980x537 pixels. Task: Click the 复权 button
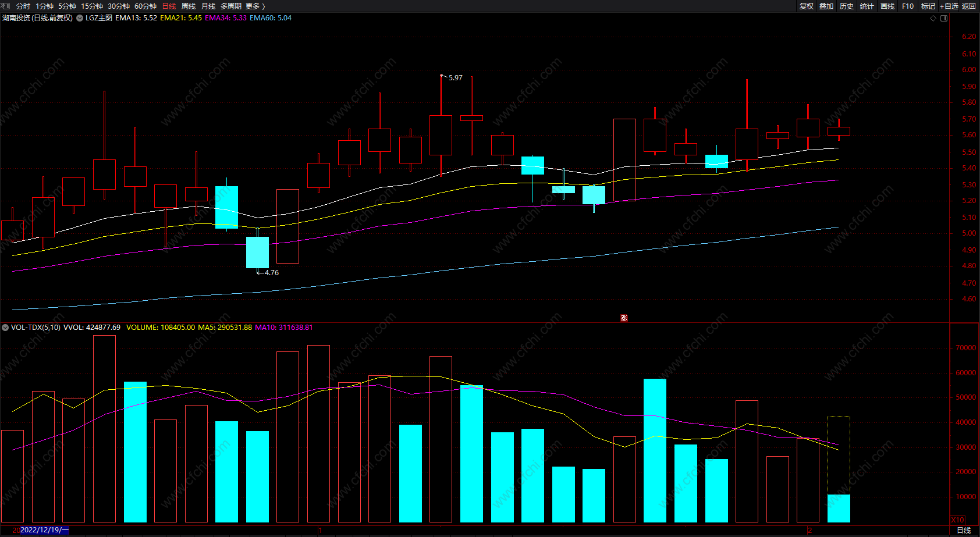[x=807, y=6]
